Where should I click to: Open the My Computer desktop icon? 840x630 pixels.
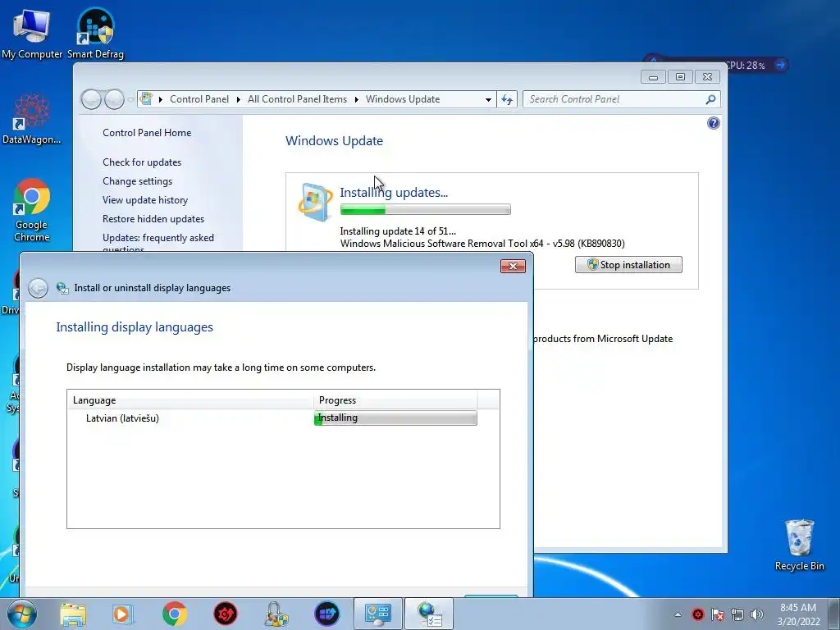[32, 33]
